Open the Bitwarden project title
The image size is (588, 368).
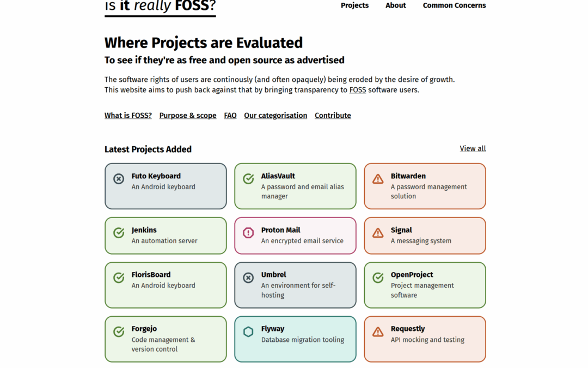tap(408, 176)
